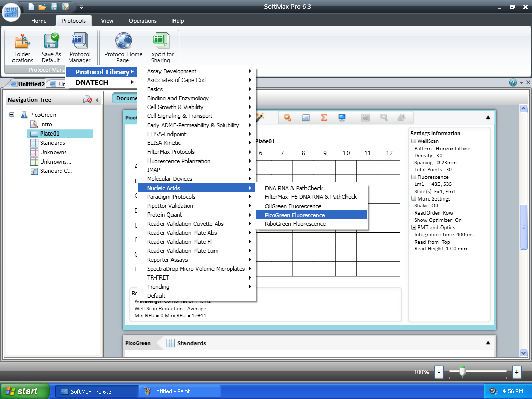The height and width of the screenshot is (399, 532).
Task: Collapse the WellScan settings group
Action: click(x=414, y=141)
